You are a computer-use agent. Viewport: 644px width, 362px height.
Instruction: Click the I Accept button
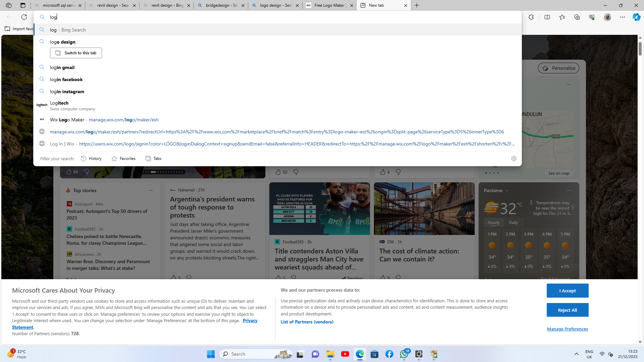pos(567,291)
